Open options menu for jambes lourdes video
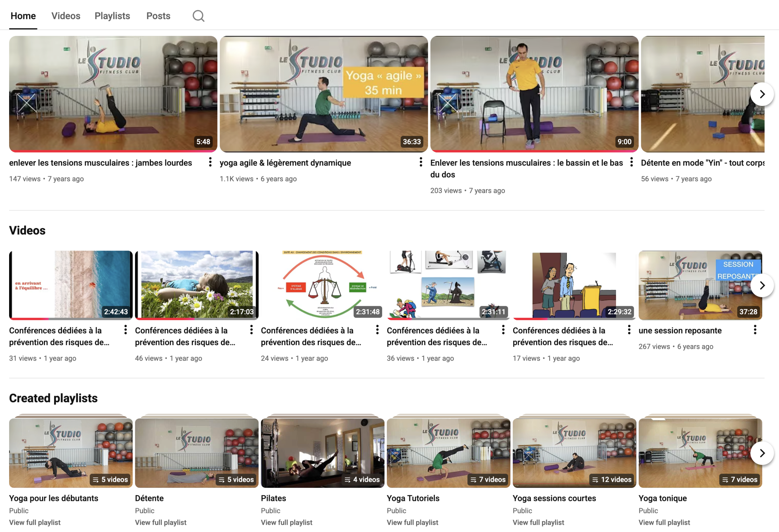This screenshot has height=532, width=779. (210, 162)
